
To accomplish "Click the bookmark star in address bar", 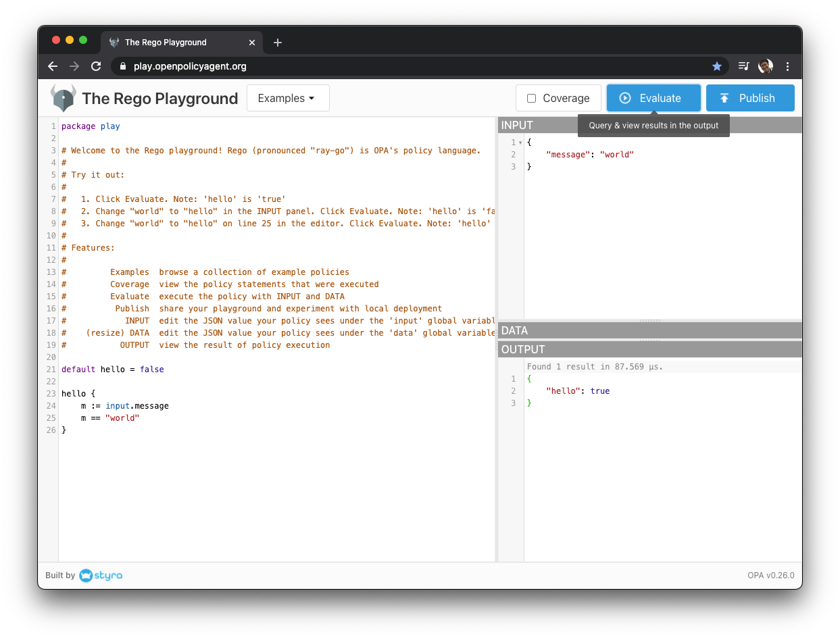I will 717,66.
